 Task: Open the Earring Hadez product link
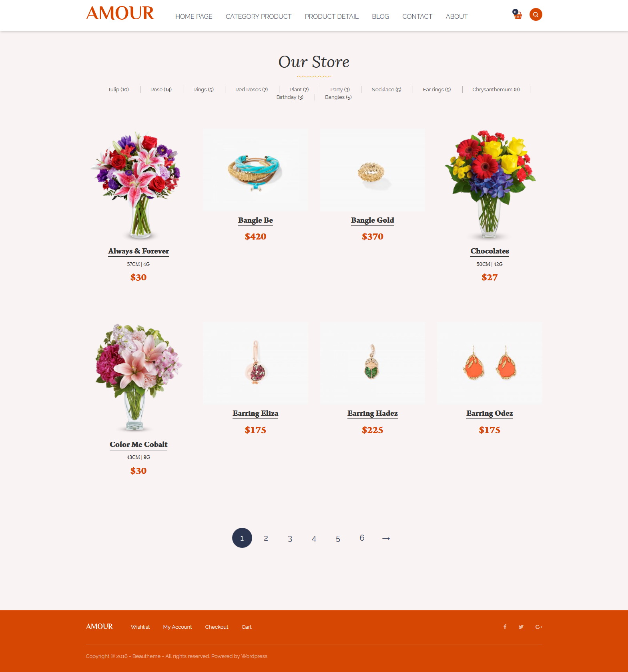[x=373, y=413]
